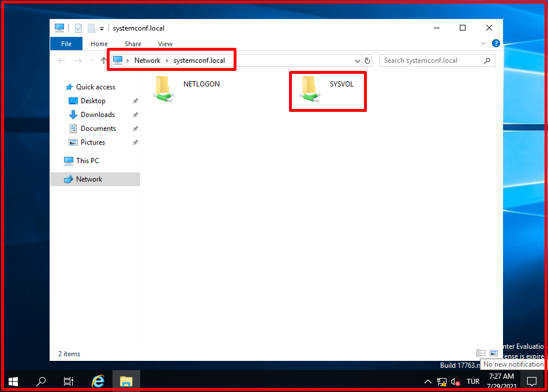
Task: Switch to Details view layout
Action: click(x=481, y=353)
